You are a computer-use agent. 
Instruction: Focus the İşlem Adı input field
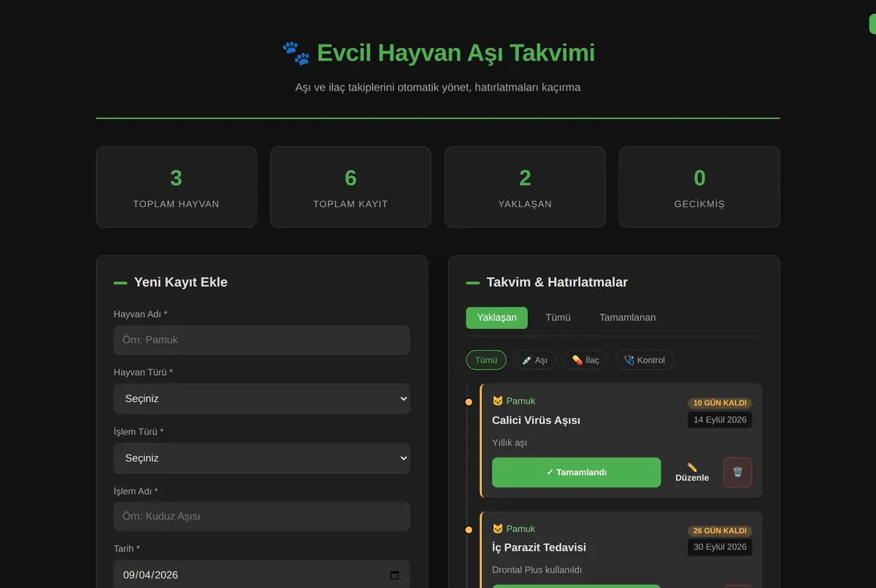coord(261,517)
